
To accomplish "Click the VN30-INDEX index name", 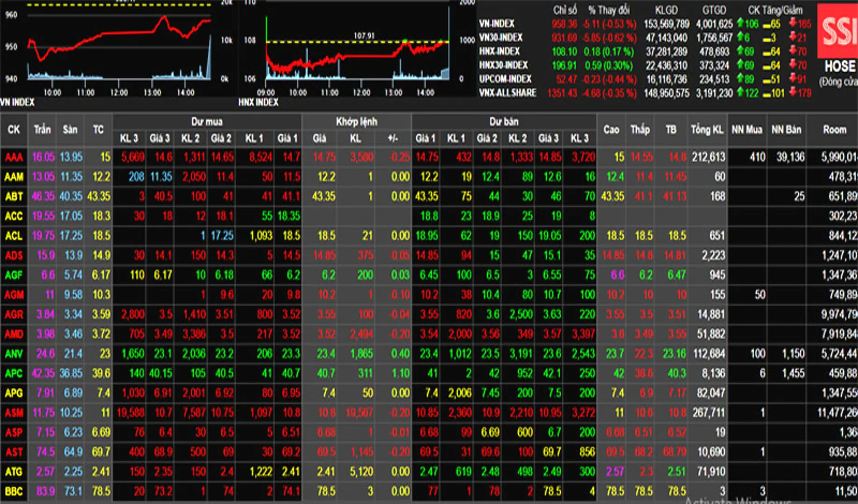I will tap(500, 37).
